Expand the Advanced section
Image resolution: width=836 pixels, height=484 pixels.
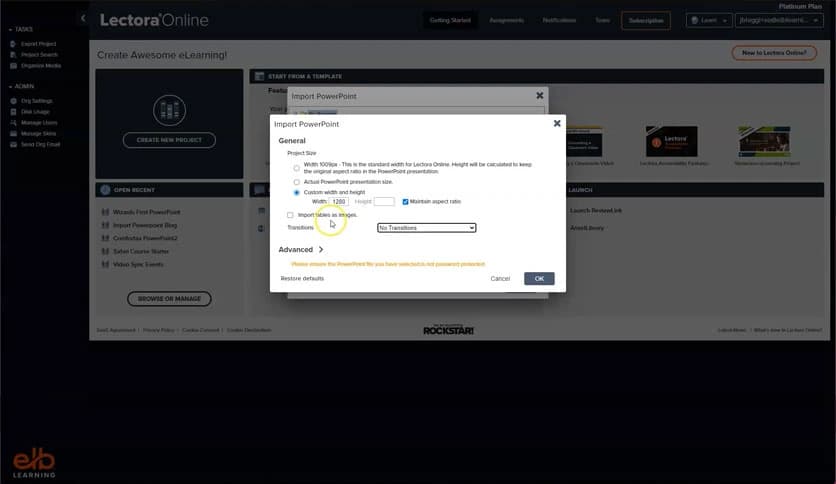[x=301, y=249]
